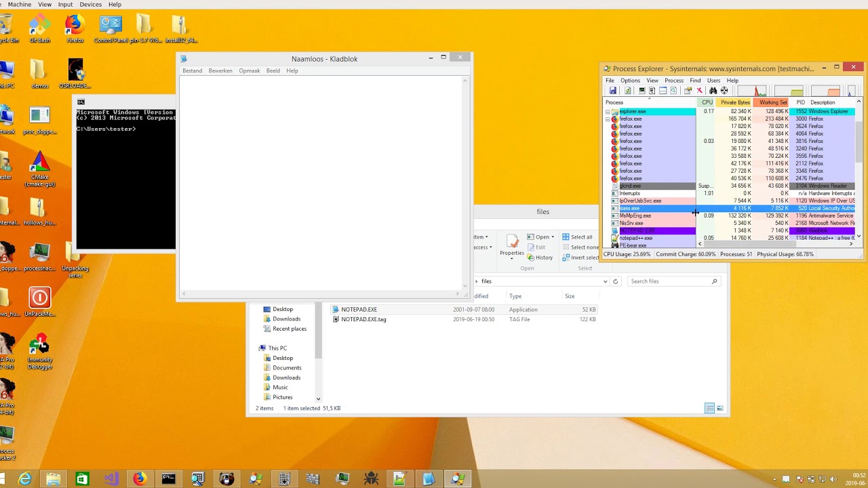Click the bug icon on the taskbar

371,479
